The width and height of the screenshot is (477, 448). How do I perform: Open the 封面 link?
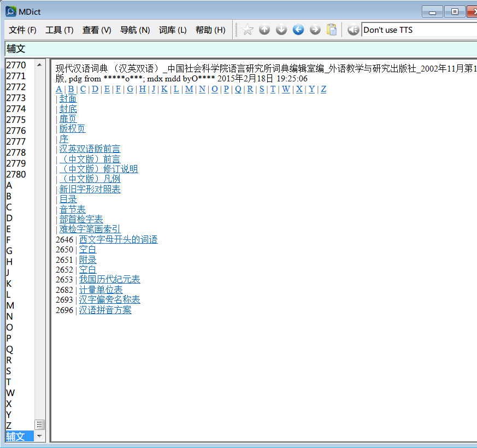coord(68,99)
